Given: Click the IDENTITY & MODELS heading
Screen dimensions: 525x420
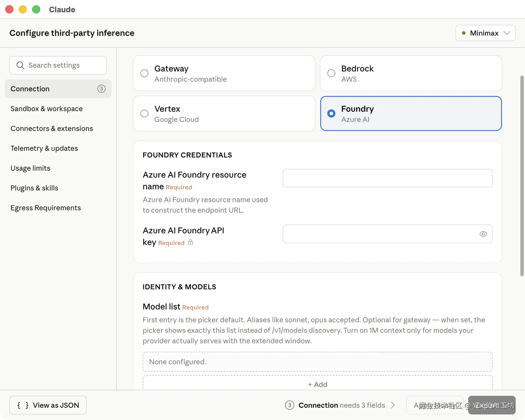Looking at the screenshot, I should (x=179, y=287).
